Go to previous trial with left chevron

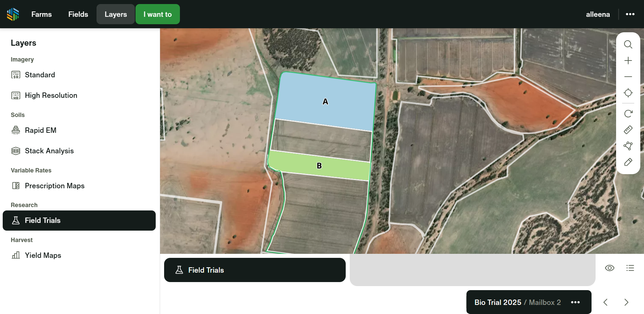tap(605, 302)
